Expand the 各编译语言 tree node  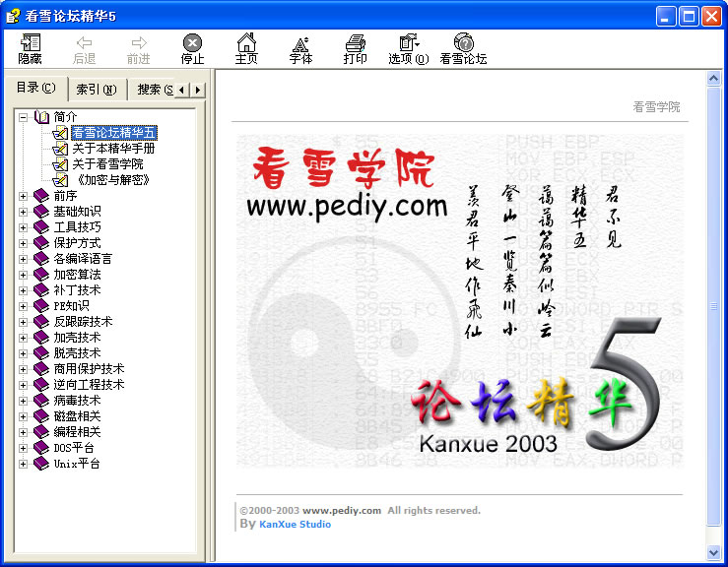(23, 259)
